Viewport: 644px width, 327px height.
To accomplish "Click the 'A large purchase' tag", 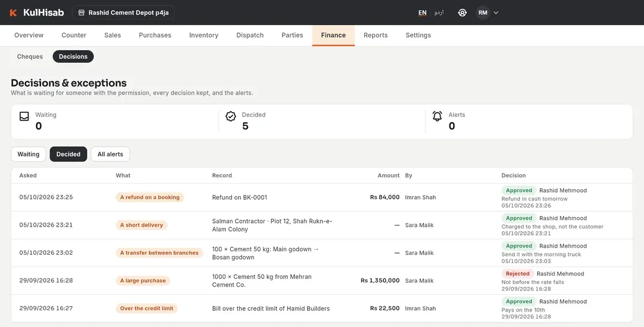I will click(143, 280).
